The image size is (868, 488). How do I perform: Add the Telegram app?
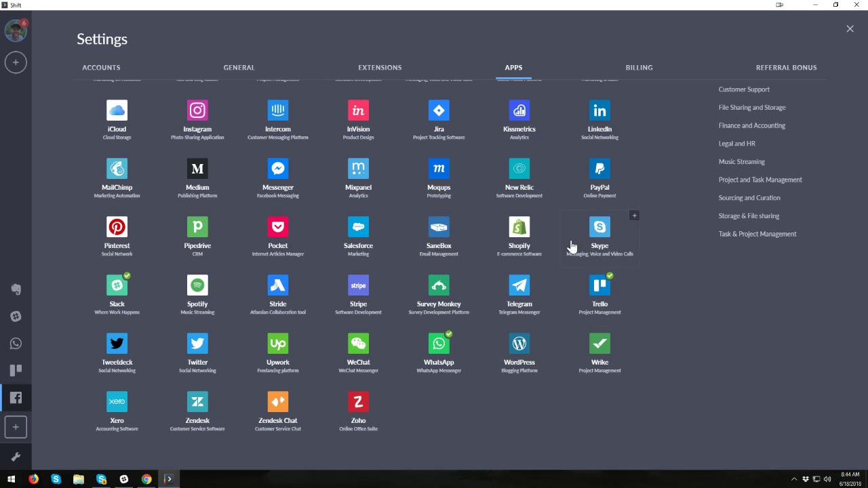point(519,285)
